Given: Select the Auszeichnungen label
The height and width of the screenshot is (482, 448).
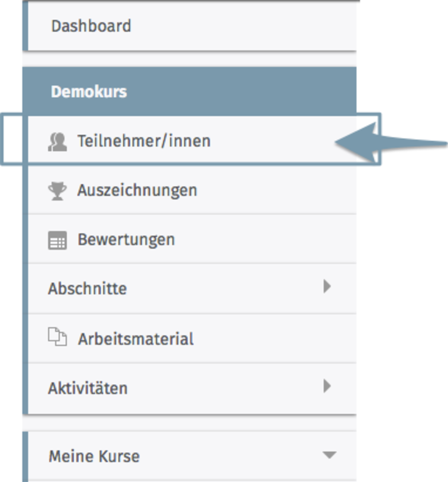Looking at the screenshot, I should coord(137,190).
